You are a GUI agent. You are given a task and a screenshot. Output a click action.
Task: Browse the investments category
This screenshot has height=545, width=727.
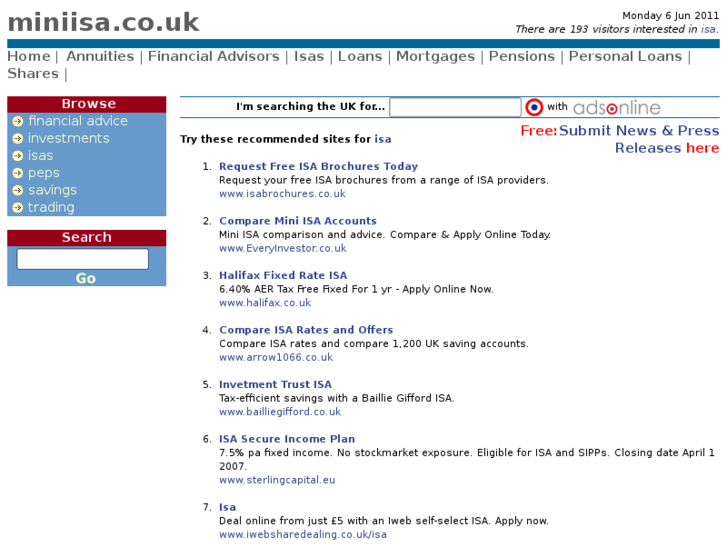[x=69, y=138]
